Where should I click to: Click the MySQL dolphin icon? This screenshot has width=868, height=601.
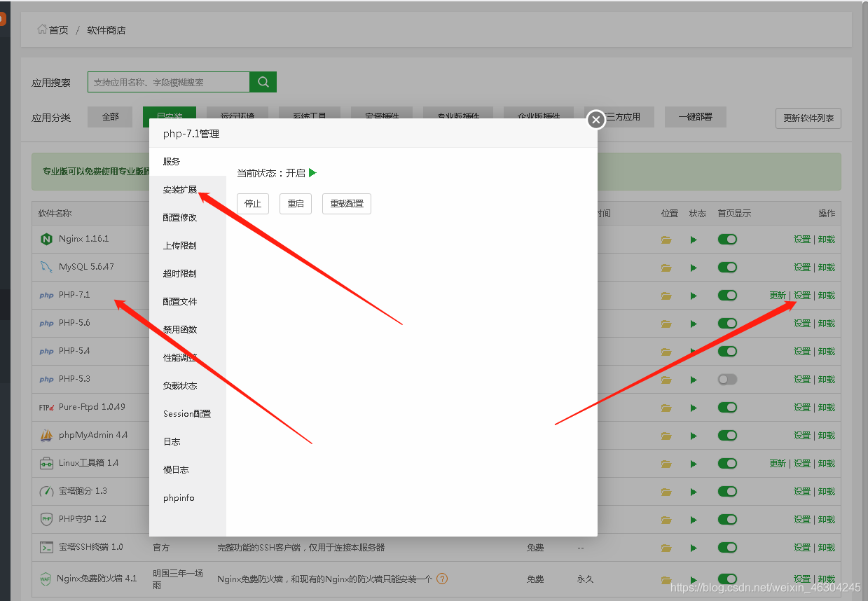pos(46,267)
